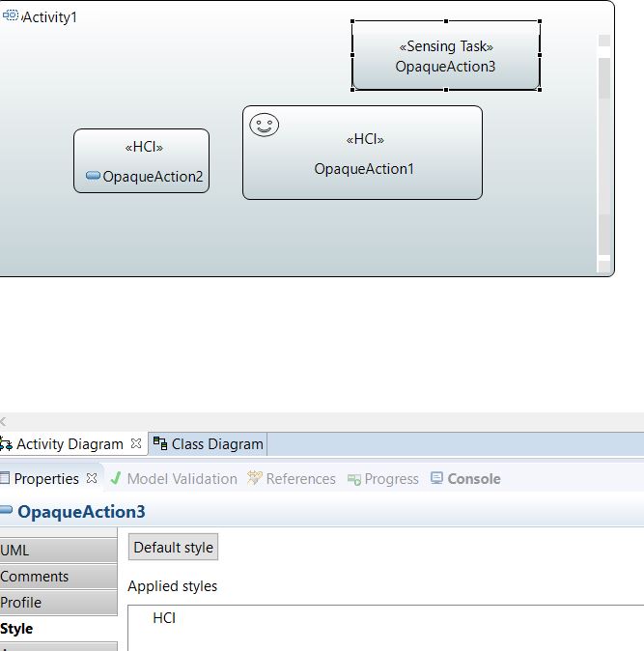This screenshot has height=651, width=644.
Task: Switch to the Class Diagram tab
Action: [x=208, y=444]
